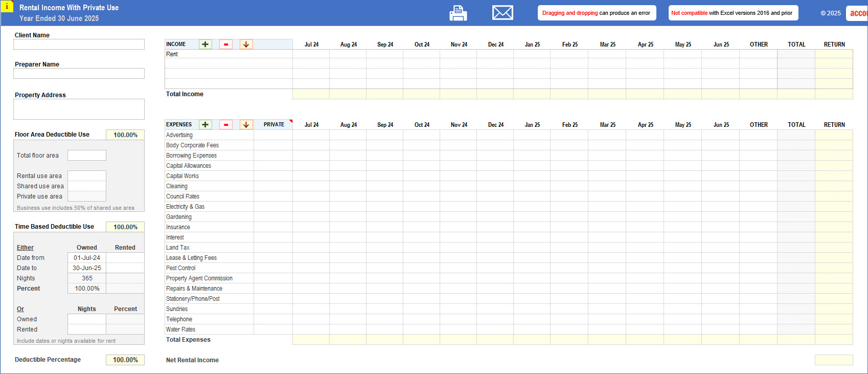
Task: Select the Interest expense label
Action: (x=175, y=237)
